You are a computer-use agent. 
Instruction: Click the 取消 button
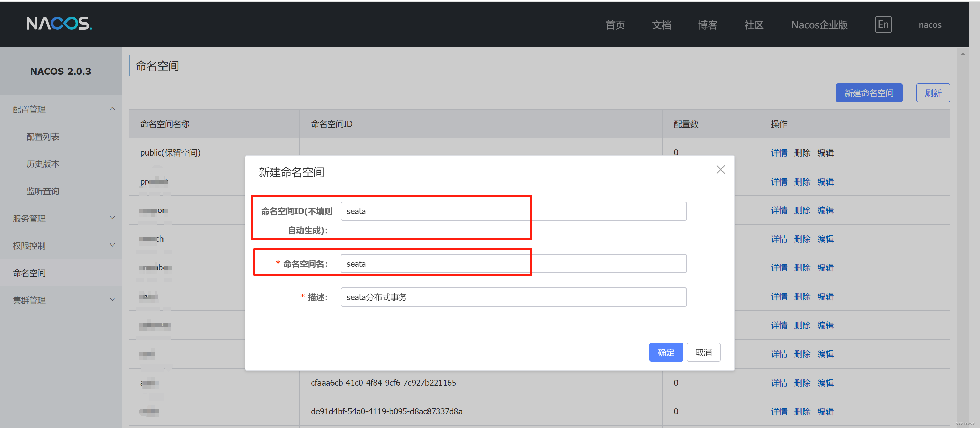[703, 352]
